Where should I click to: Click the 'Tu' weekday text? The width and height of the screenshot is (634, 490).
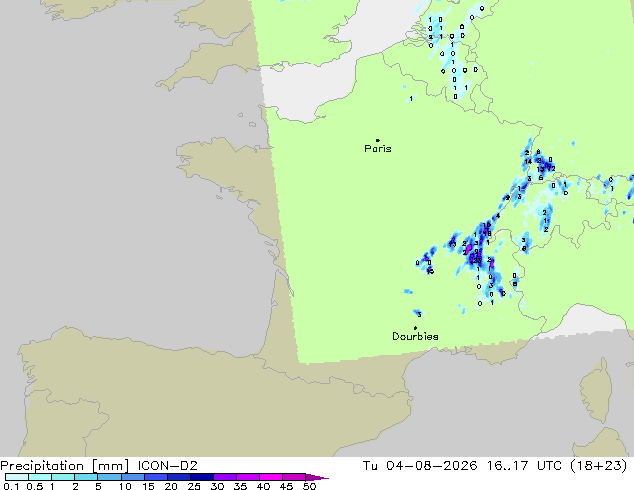(x=370, y=466)
